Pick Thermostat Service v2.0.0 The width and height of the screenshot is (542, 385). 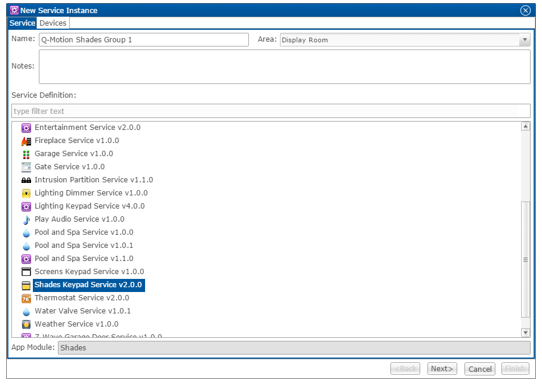coord(82,298)
